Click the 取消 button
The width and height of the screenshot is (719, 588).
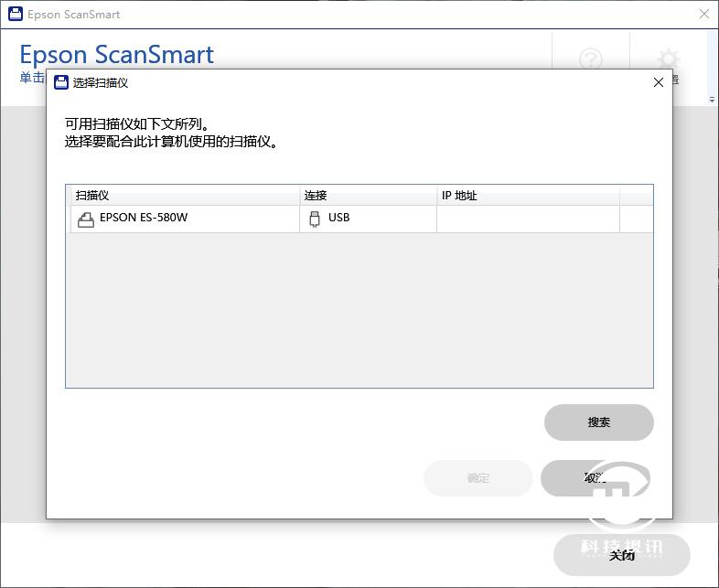click(x=596, y=478)
